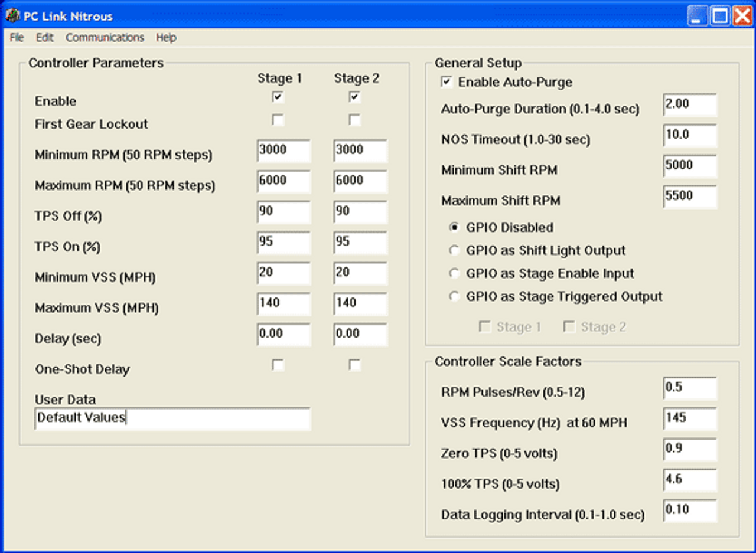Click the NOS Timeout input field
Screen dimensions: 756x553
689,136
